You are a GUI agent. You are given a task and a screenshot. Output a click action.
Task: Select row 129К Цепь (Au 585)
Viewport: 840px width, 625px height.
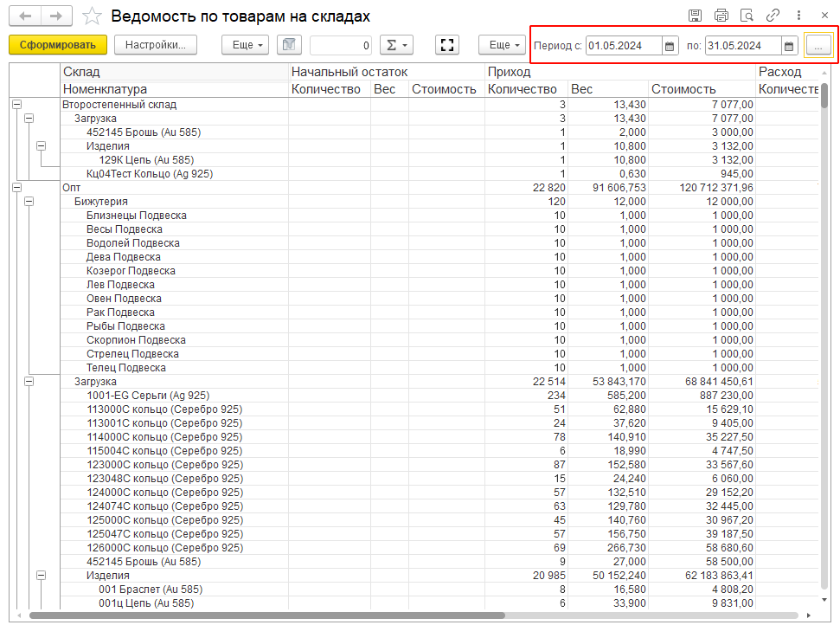(146, 160)
